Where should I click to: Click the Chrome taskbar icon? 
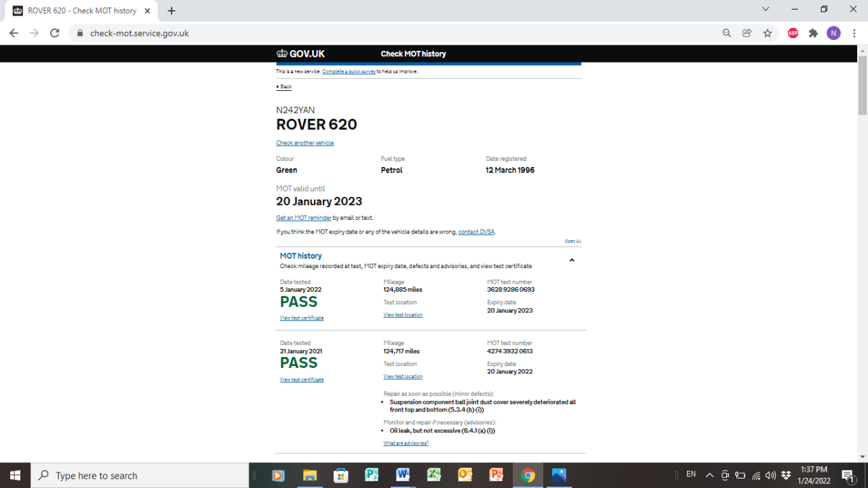coord(528,475)
